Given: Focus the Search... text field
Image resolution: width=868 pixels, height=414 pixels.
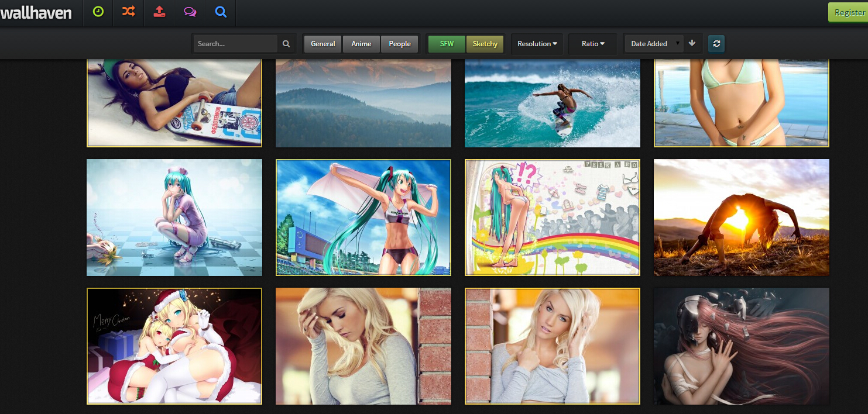Looking at the screenshot, I should point(235,44).
